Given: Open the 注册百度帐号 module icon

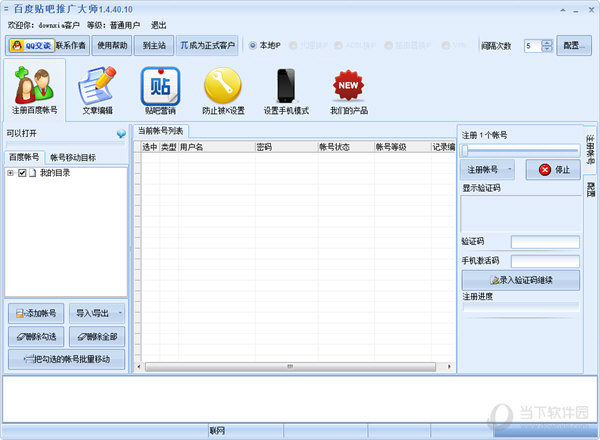Looking at the screenshot, I should coord(34,90).
